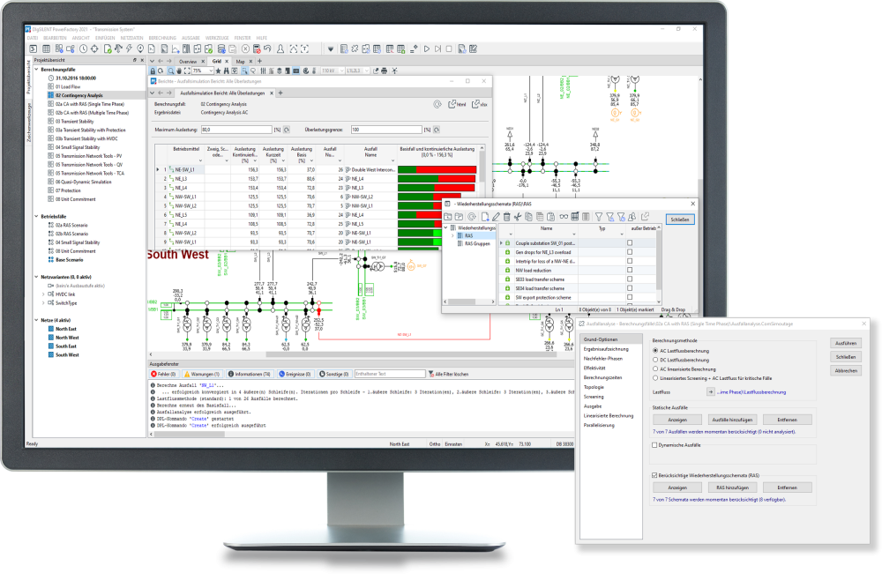Select Linearisiertes Screening + AC Lastfluss option
Viewport: 882px width, 588px height.
click(655, 378)
